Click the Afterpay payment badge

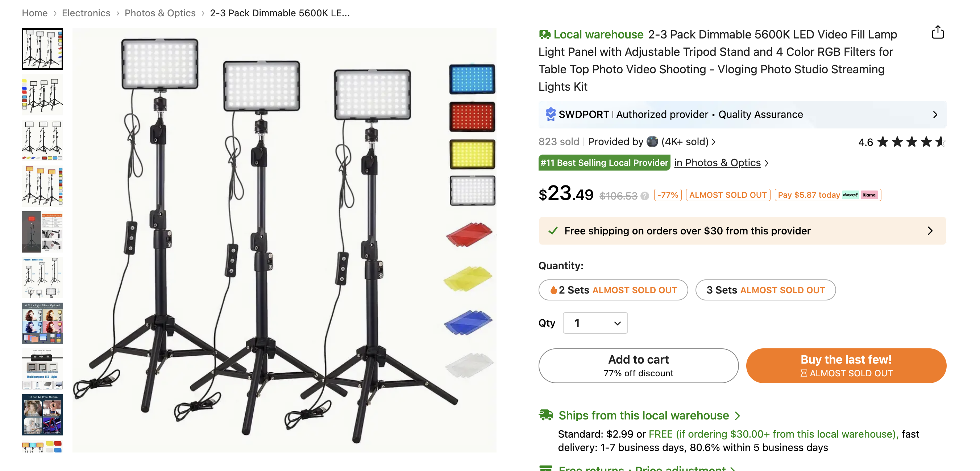click(850, 195)
